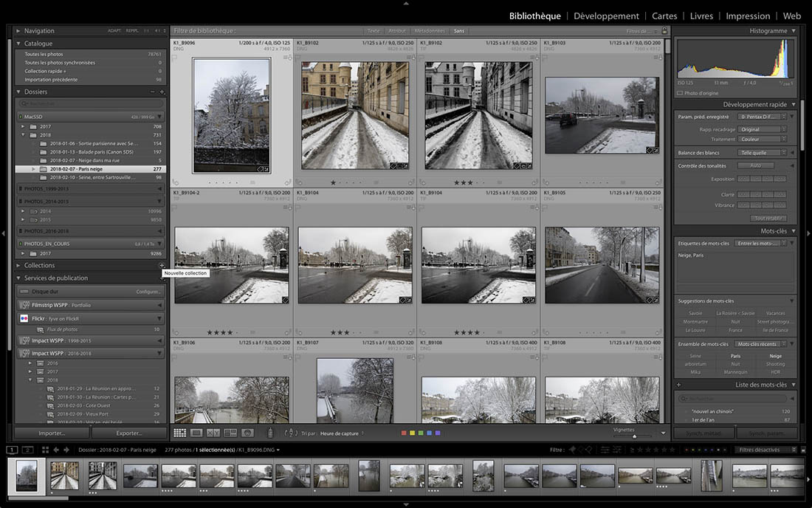Switch to loupe view icon

[x=196, y=433]
